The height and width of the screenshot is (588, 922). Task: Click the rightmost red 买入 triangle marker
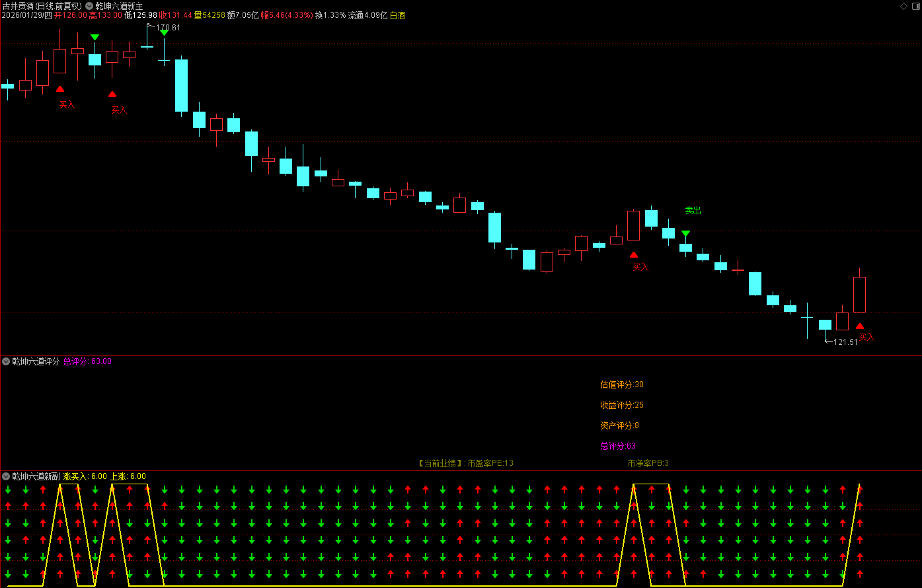pos(860,326)
